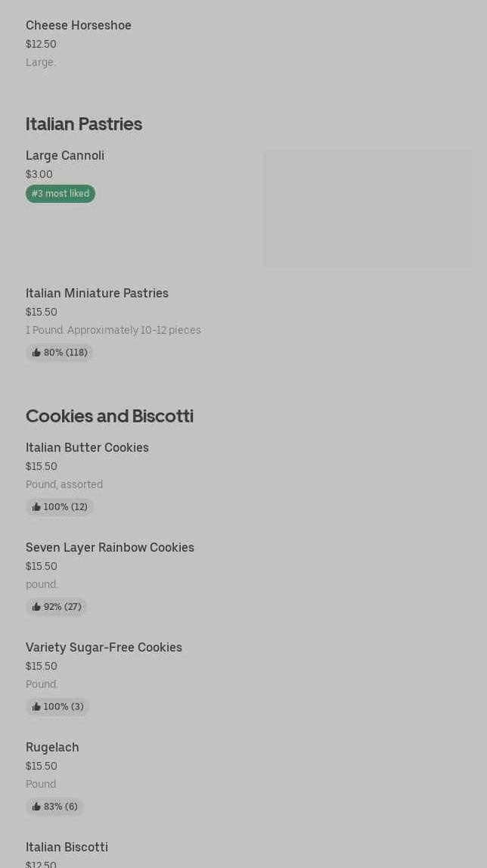Click thumbs-up icon on Seven Layer Rainbow Cookies
This screenshot has height=868, width=487.
[36, 607]
